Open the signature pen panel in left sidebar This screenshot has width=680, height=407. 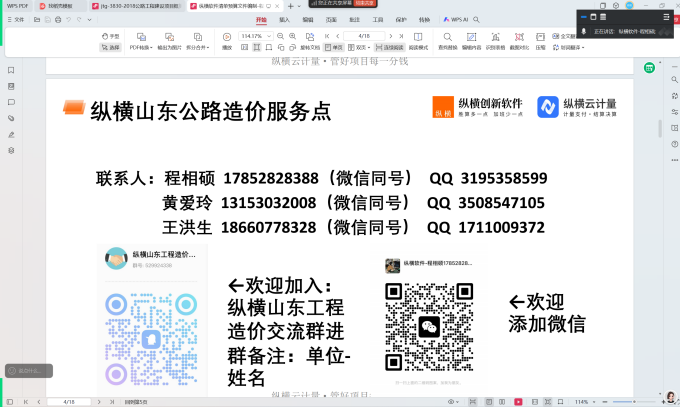coord(11,135)
